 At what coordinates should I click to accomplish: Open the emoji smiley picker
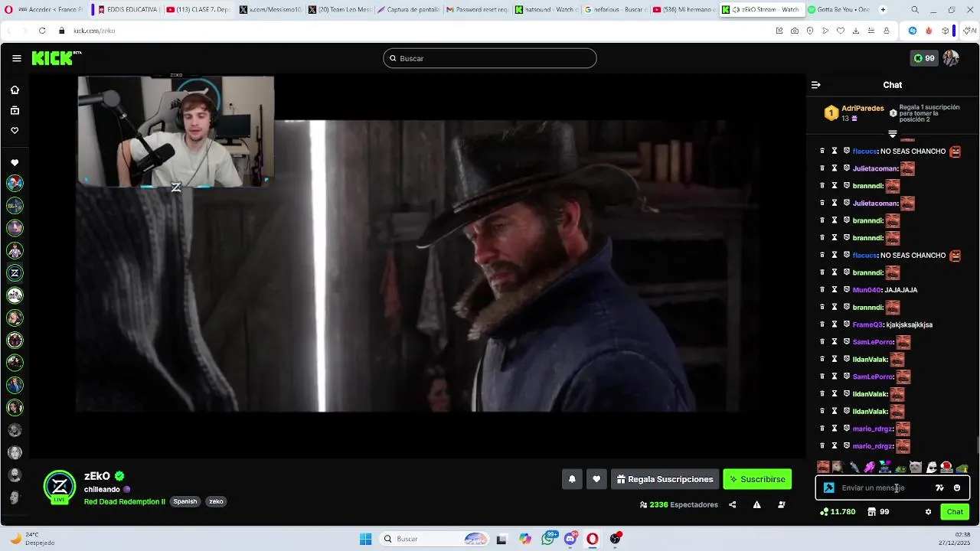957,487
